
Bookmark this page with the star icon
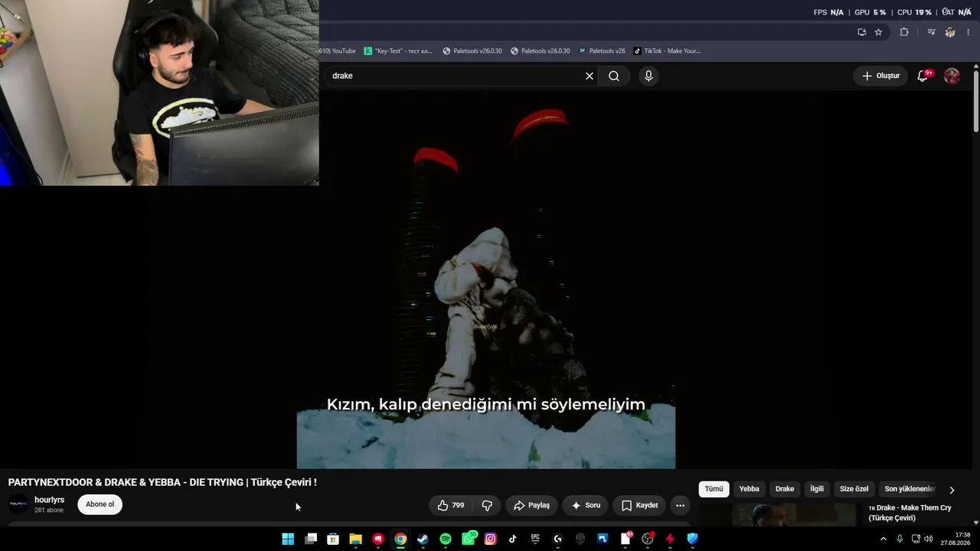point(878,32)
